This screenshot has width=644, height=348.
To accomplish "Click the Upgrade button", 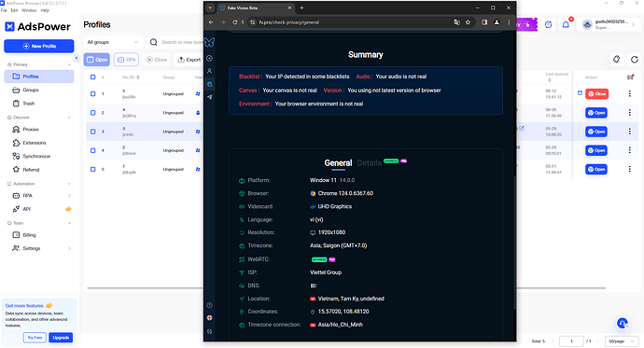I will click(61, 338).
